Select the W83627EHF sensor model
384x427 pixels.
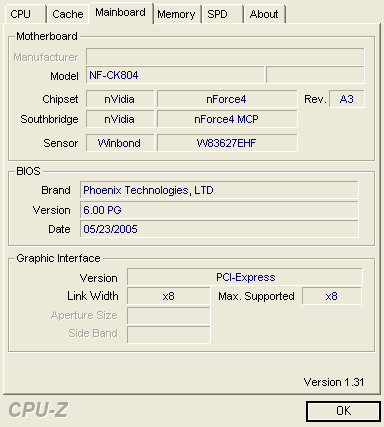click(227, 143)
